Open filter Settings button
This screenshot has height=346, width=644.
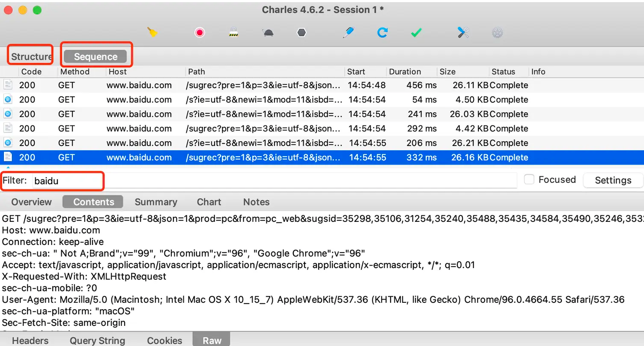613,180
